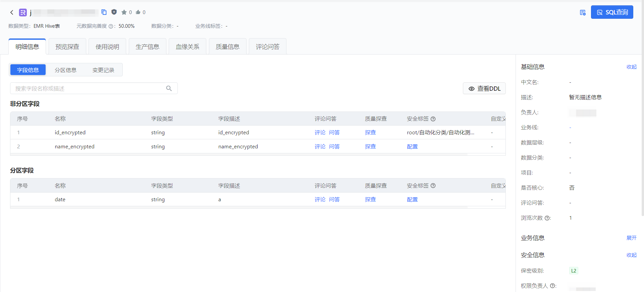The image size is (644, 292).
Task: Click 评论 for the id_encrypted row
Action: pos(320,133)
